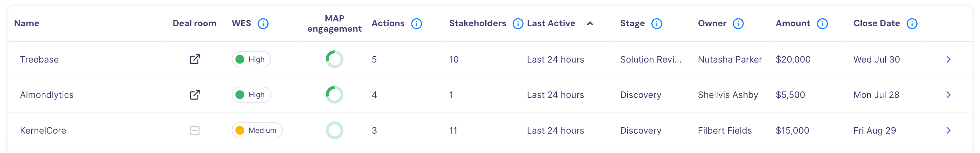Open the Treebase deal room link icon
Viewport: 980px width, 153px height.
[195, 59]
